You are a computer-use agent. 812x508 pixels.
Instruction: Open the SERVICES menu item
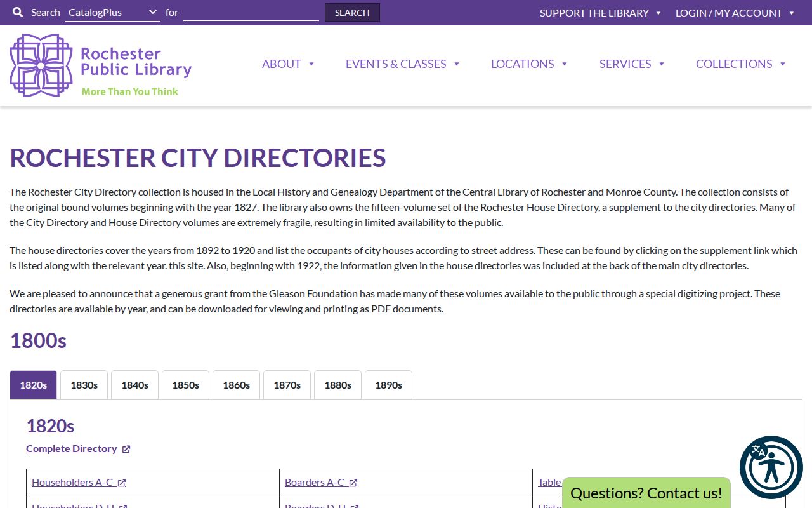tap(625, 63)
